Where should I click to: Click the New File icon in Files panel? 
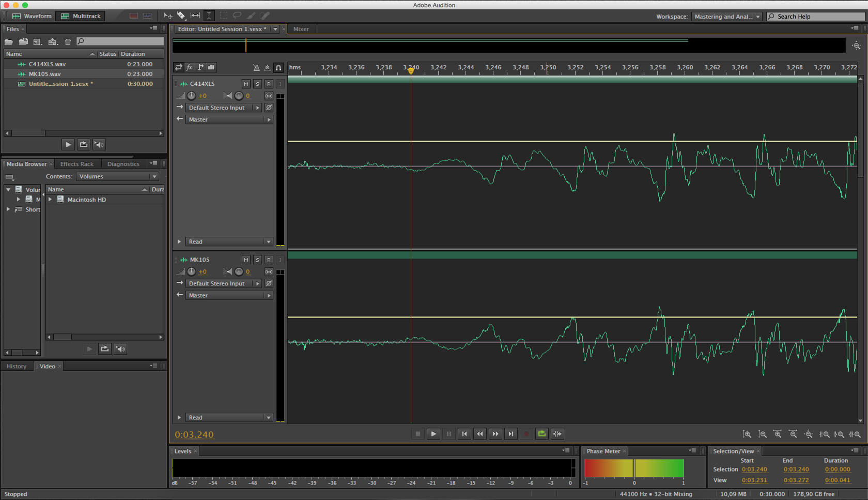(38, 42)
